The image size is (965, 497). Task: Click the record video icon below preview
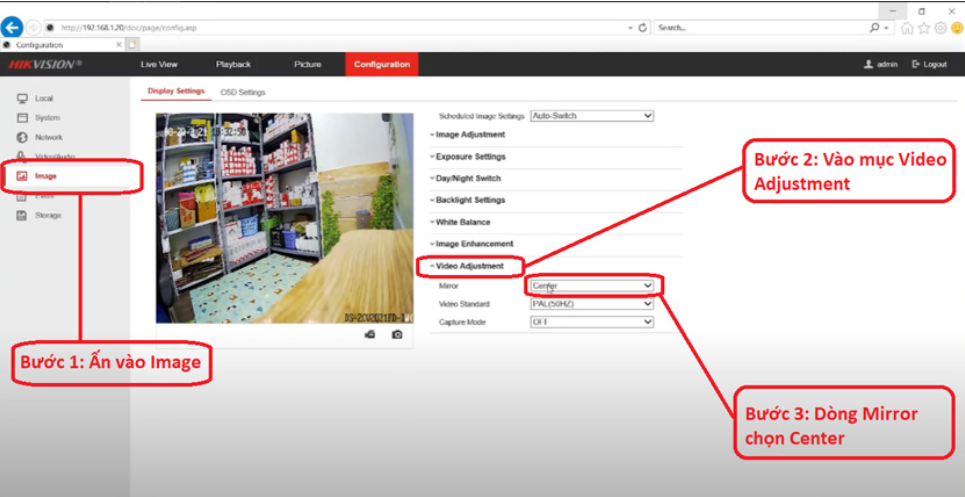pyautogui.click(x=370, y=334)
